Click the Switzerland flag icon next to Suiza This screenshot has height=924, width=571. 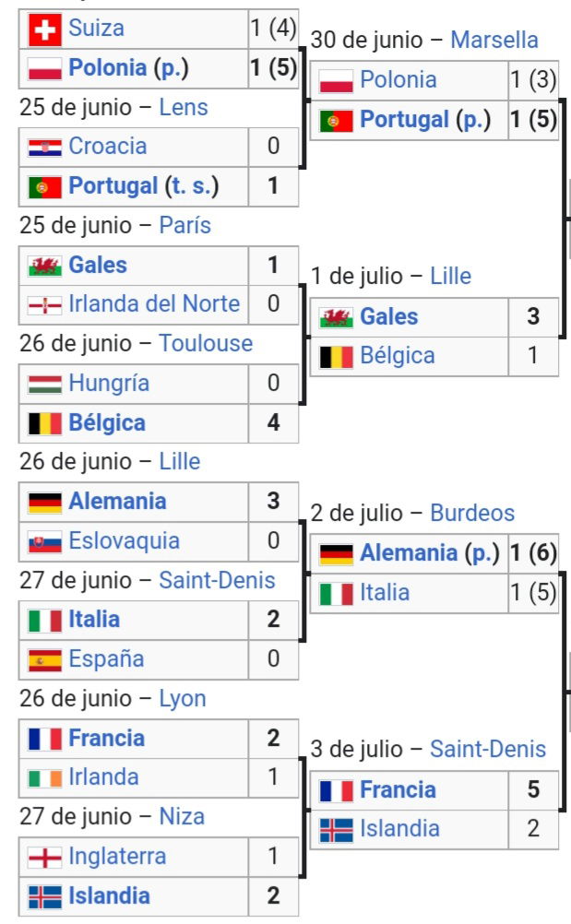tap(45, 29)
